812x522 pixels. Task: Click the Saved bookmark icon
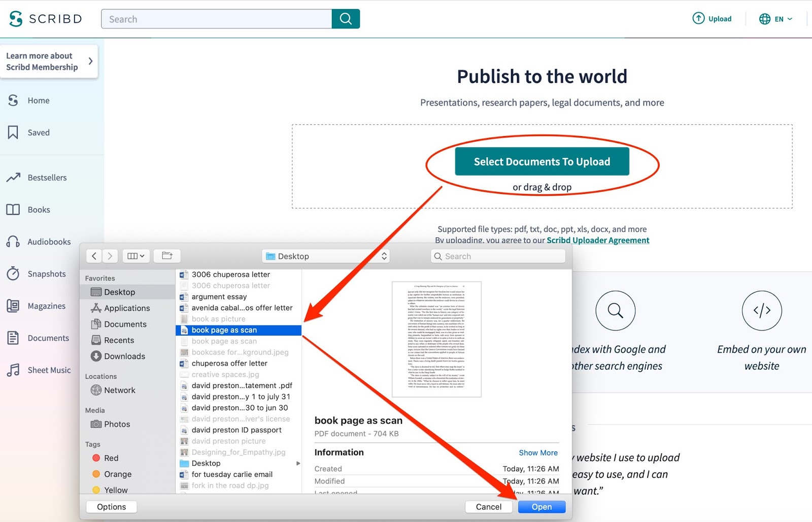pos(13,133)
